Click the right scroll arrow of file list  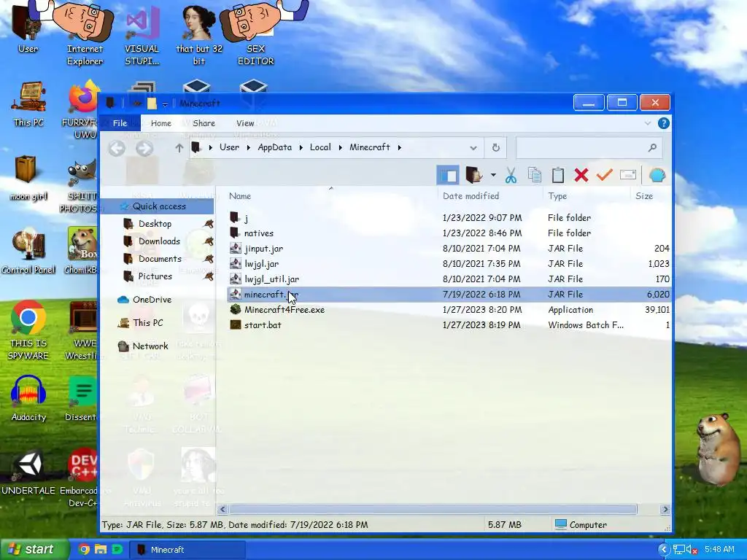[665, 510]
